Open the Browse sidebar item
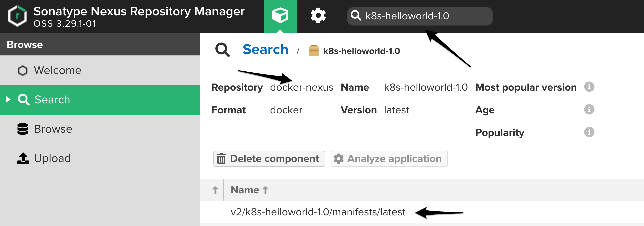The height and width of the screenshot is (226, 644). [x=53, y=129]
